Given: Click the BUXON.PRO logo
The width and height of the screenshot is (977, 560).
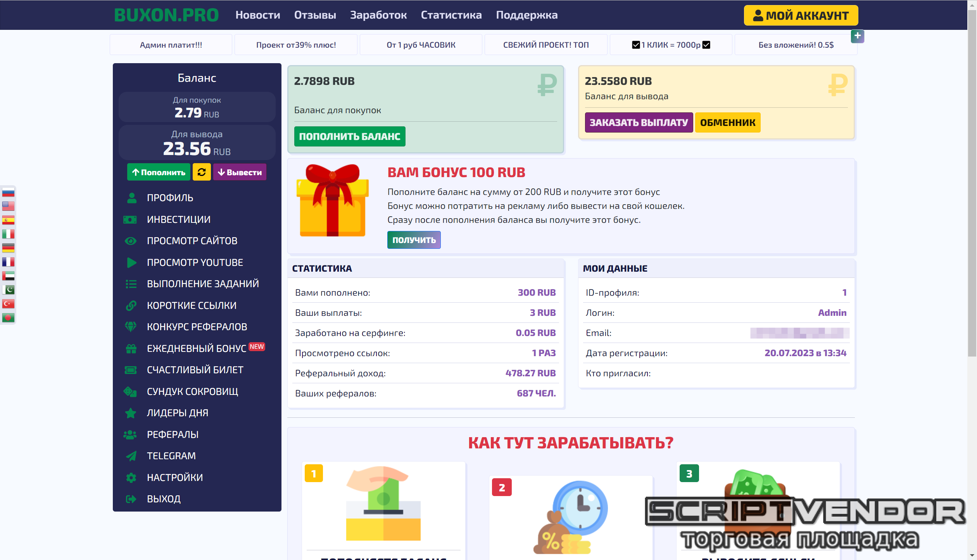Looking at the screenshot, I should (166, 15).
